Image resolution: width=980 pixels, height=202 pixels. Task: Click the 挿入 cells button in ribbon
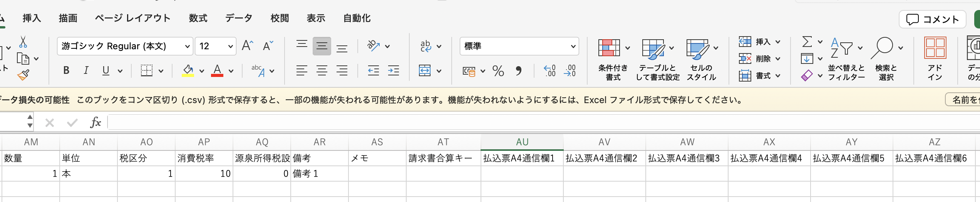pos(759,42)
